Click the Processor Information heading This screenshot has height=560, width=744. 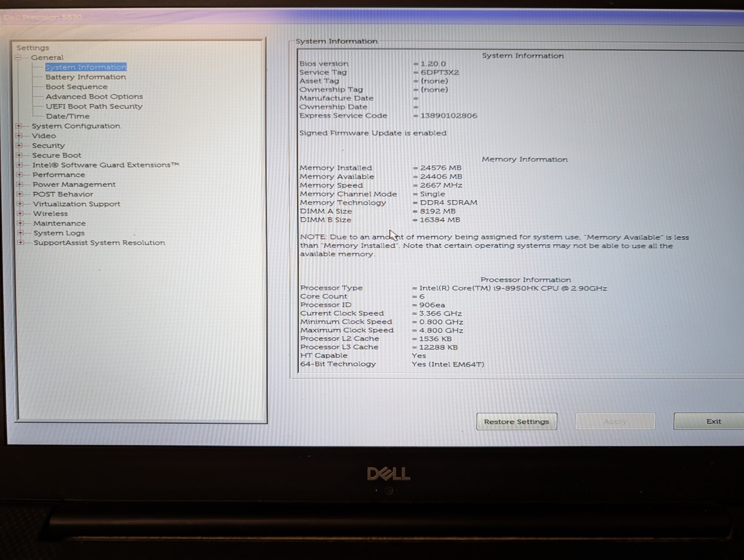click(526, 280)
